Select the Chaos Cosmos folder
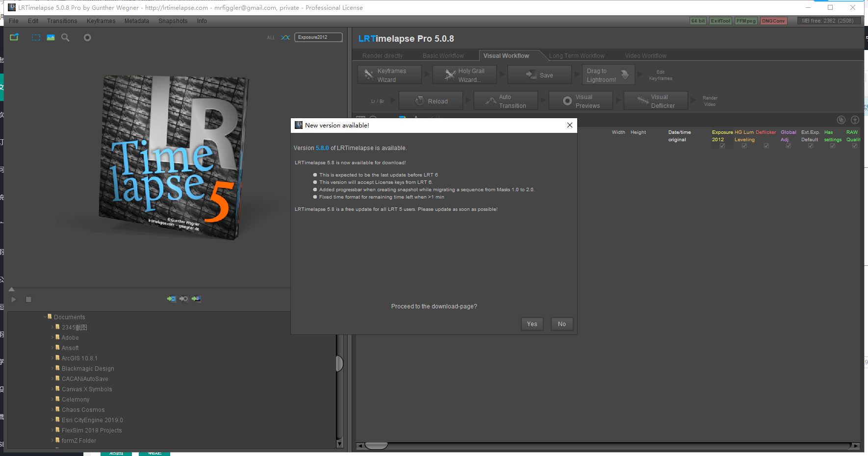Viewport: 868px width, 456px height. click(x=83, y=410)
